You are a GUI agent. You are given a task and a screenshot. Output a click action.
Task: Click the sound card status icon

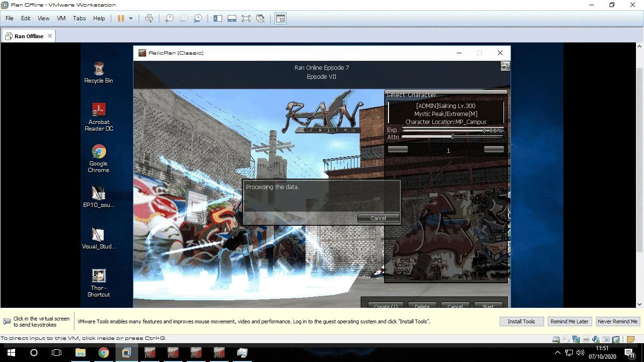tap(596, 339)
